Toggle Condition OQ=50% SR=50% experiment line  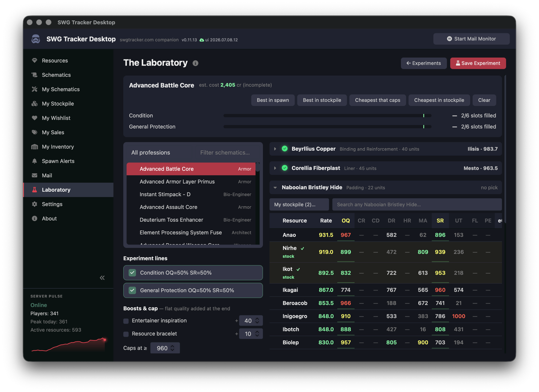(193, 273)
